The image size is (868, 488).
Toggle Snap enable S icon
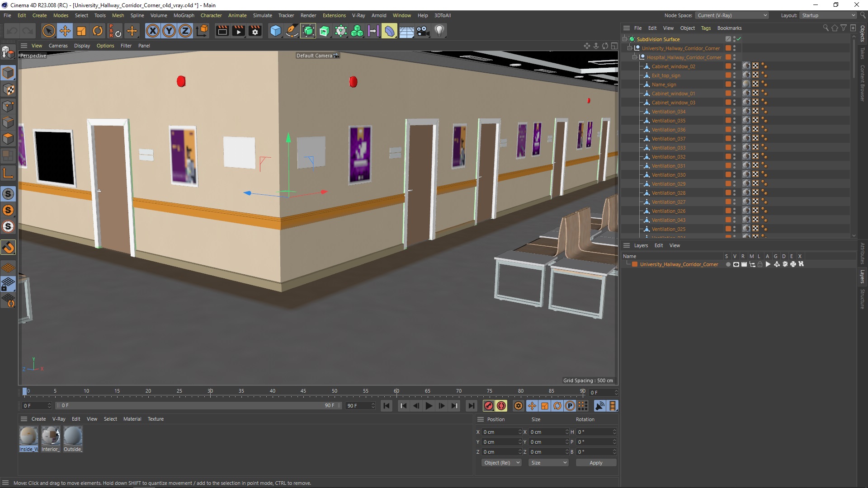tap(8, 194)
